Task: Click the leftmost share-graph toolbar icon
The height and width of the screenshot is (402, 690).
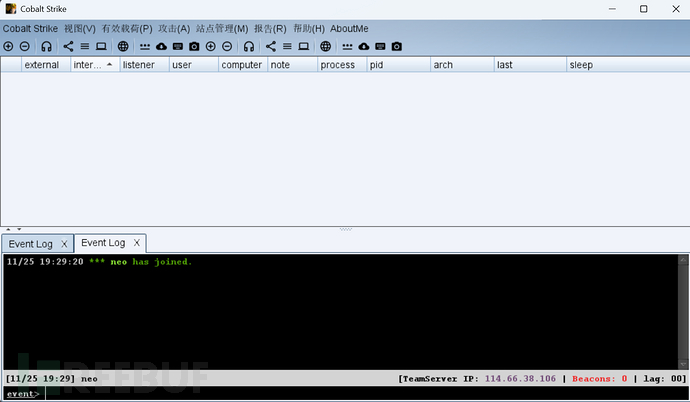Action: [x=68, y=46]
